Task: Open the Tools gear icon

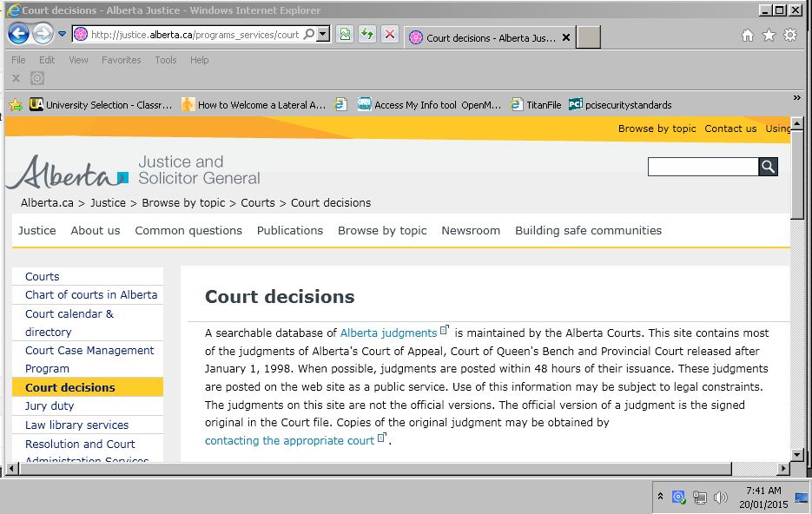Action: click(789, 35)
